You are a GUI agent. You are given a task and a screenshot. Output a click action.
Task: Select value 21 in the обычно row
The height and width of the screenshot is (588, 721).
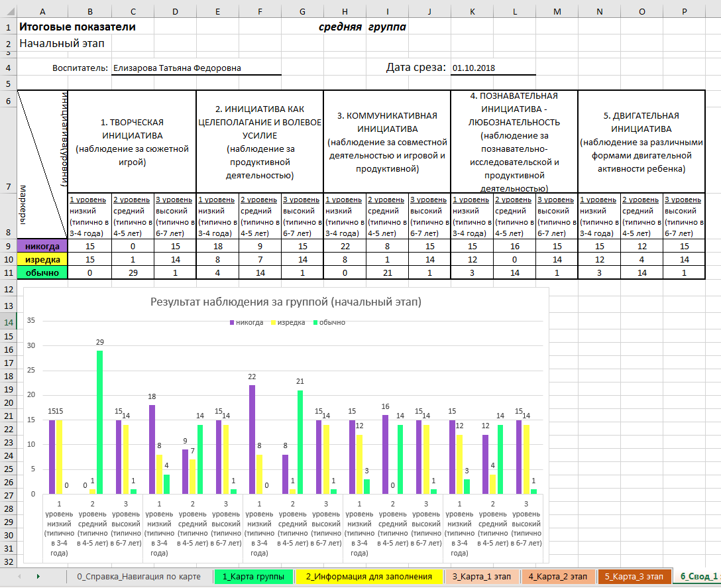387,273
